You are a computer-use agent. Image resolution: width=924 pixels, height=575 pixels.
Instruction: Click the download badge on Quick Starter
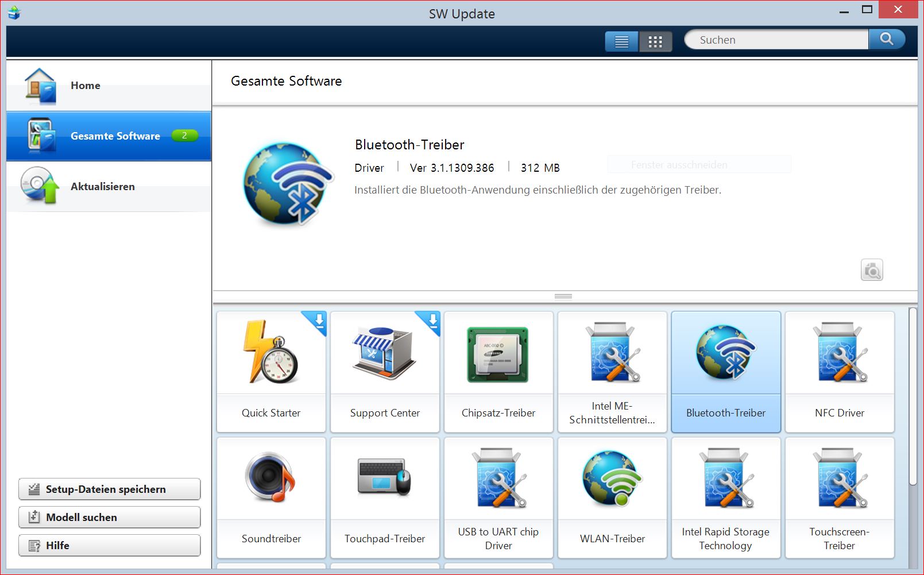(318, 321)
